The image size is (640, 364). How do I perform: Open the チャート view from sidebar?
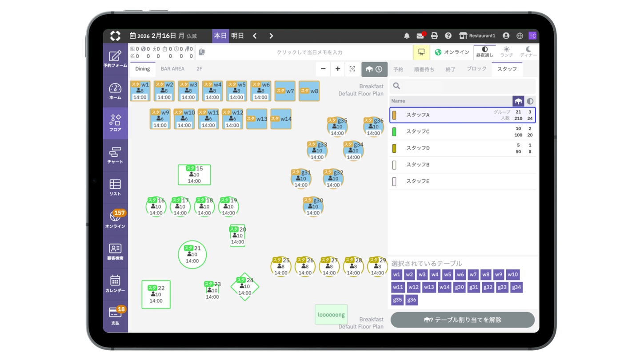coord(115,155)
